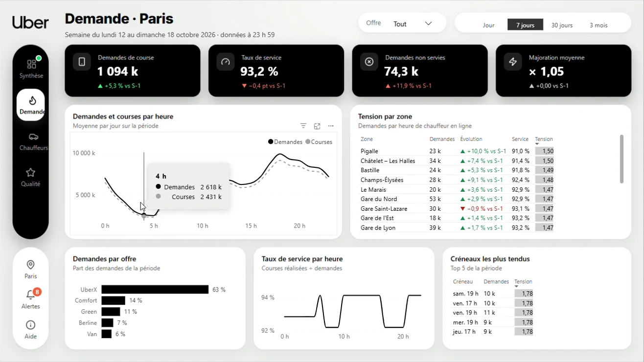Screen dimensions: 644x362
Task: Go to the Chauffeurs car icon
Action: pos(33,136)
